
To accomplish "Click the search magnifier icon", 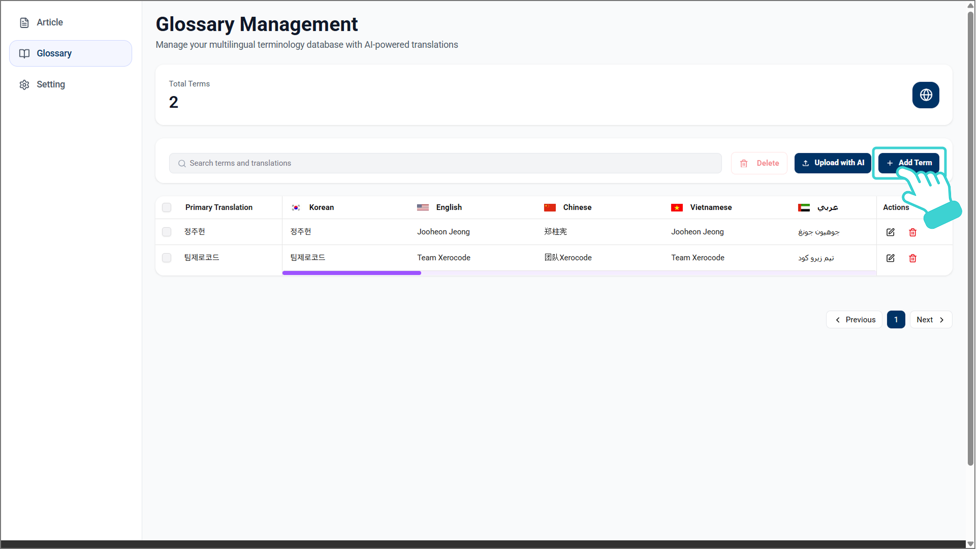I will [182, 163].
